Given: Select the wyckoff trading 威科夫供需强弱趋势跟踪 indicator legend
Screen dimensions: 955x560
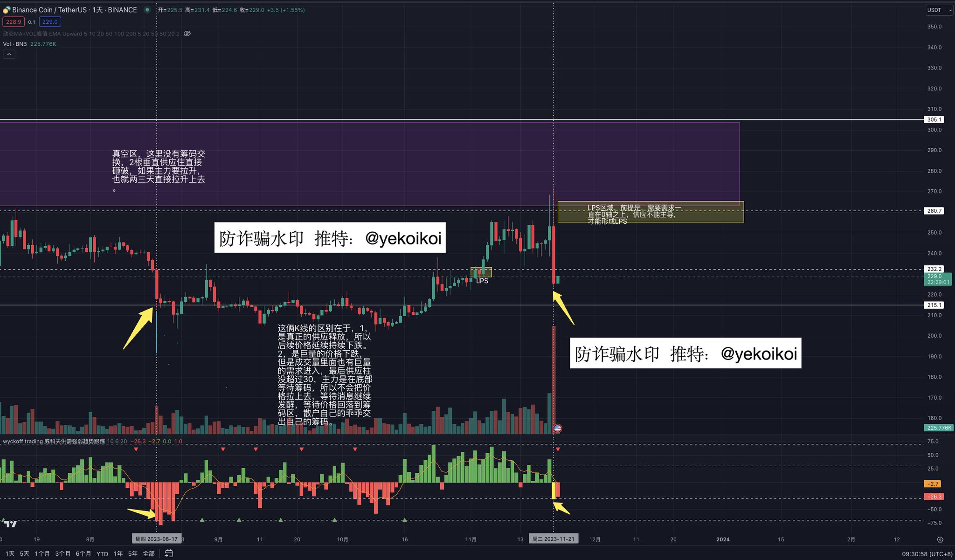Looking at the screenshot, I should pyautogui.click(x=54, y=441).
